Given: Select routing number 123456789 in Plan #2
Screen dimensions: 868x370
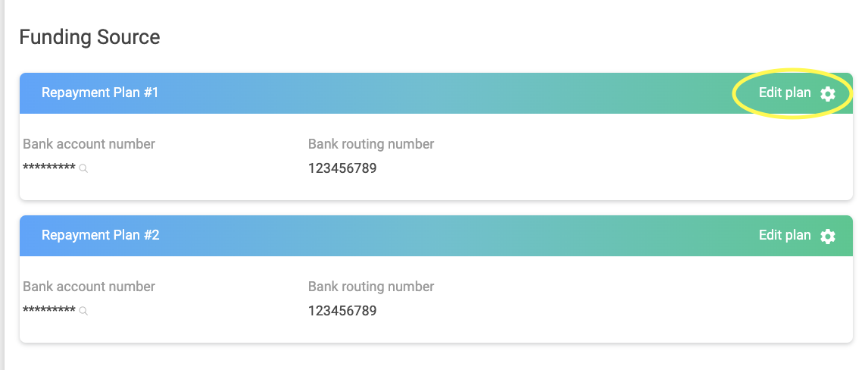Looking at the screenshot, I should point(342,311).
